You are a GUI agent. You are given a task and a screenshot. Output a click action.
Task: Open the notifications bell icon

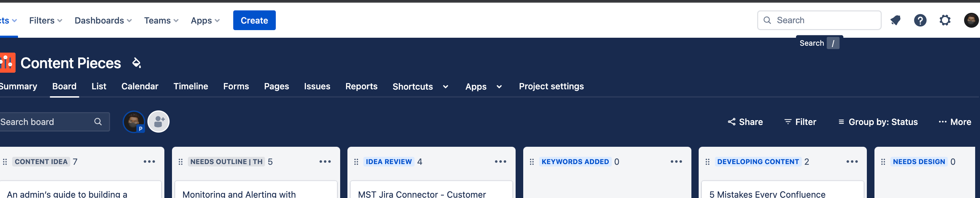pos(895,20)
